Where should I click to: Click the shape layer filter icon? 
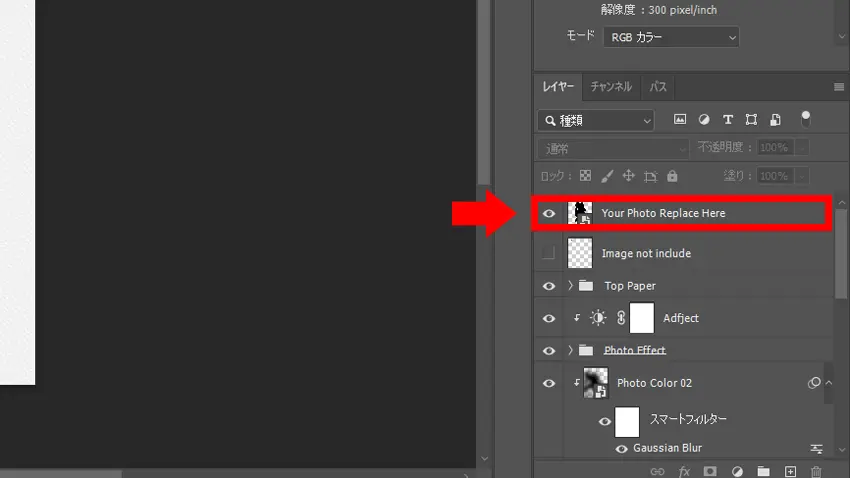pyautogui.click(x=751, y=119)
